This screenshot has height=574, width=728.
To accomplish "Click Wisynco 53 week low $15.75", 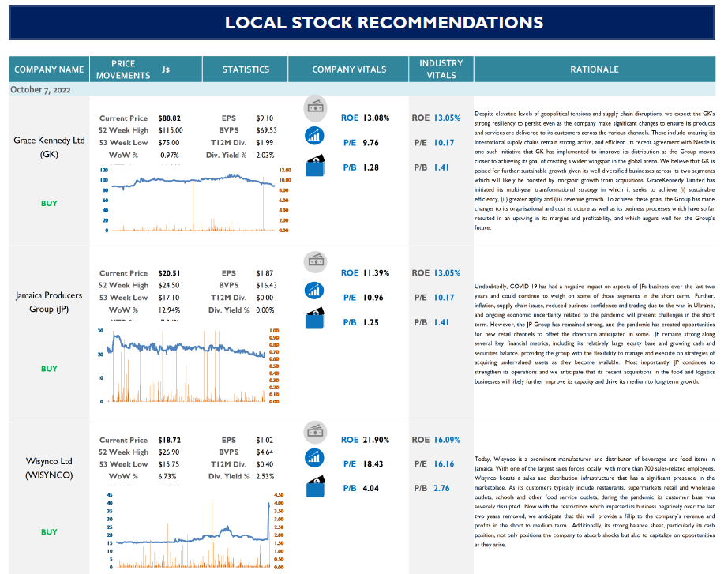I will (168, 464).
